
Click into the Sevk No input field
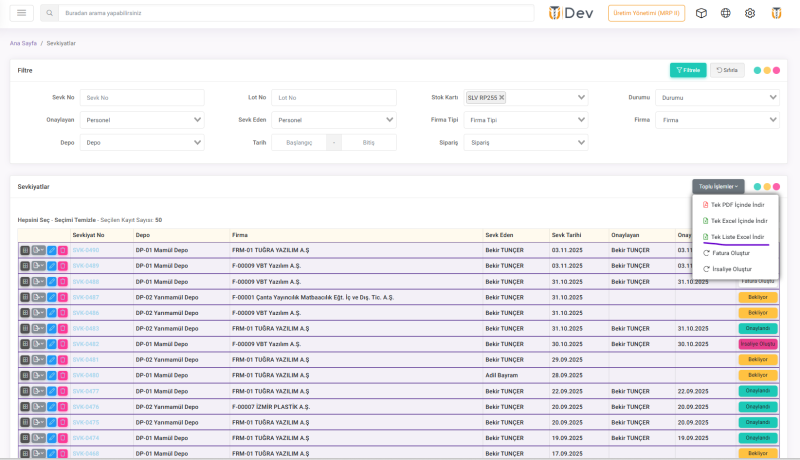pos(142,98)
